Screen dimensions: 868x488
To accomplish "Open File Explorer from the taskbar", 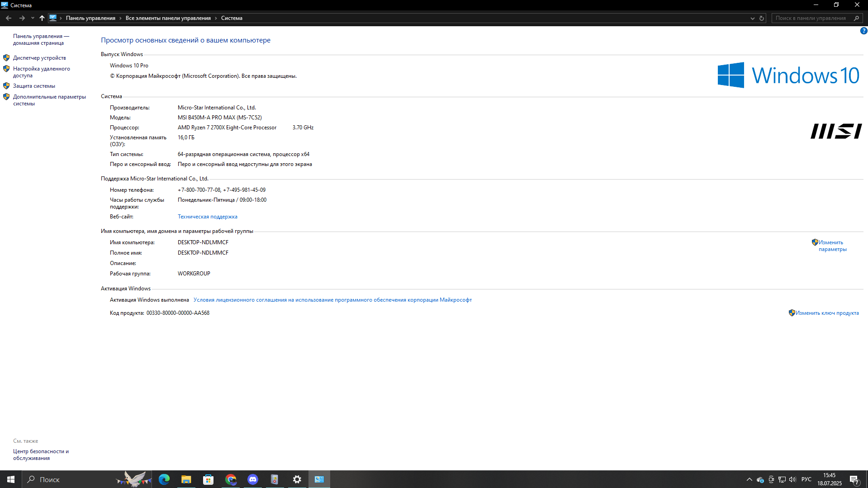I will tap(186, 479).
